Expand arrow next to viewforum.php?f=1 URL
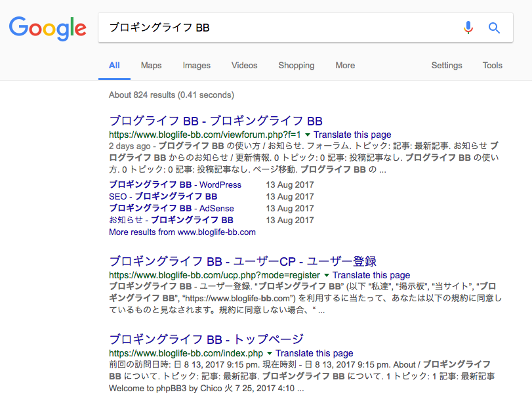This screenshot has height=405, width=532. [x=308, y=135]
